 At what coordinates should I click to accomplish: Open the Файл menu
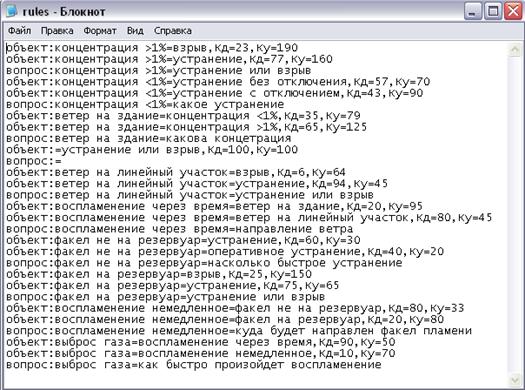pyautogui.click(x=19, y=31)
